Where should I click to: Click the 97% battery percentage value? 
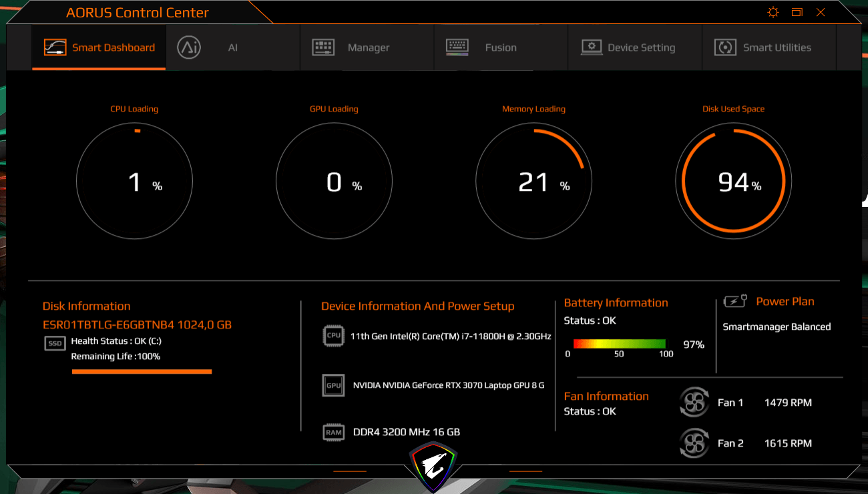pos(694,344)
